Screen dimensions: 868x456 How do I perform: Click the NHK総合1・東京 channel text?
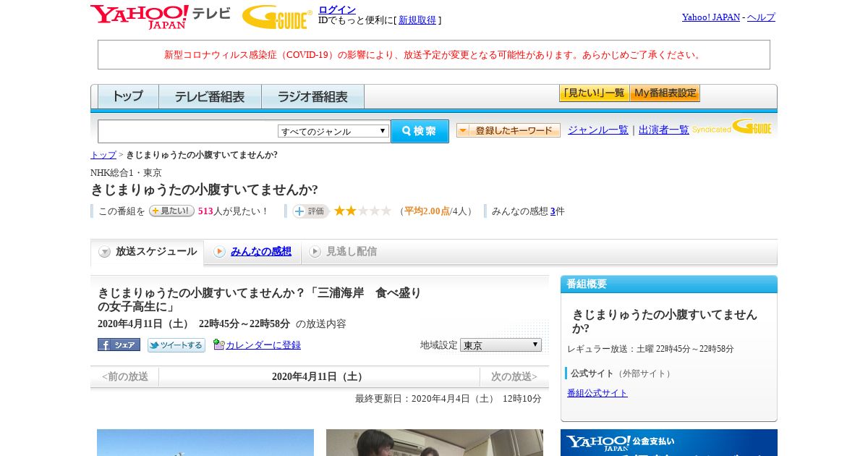coord(126,173)
